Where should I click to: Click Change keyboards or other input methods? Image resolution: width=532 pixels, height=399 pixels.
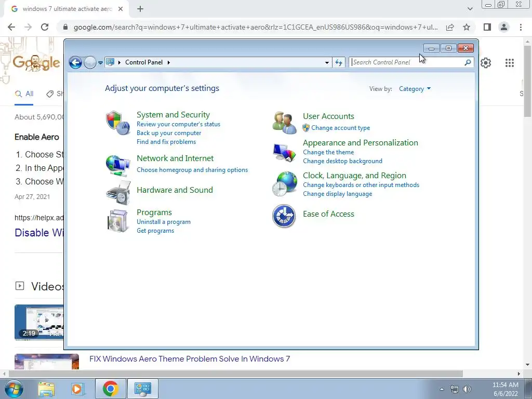pyautogui.click(x=361, y=185)
